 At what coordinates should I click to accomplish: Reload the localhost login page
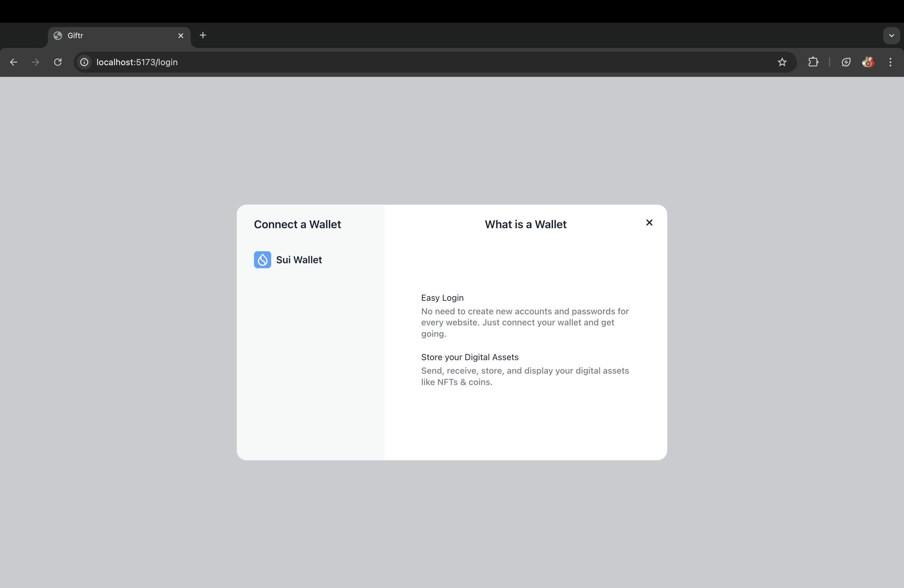pos(58,62)
